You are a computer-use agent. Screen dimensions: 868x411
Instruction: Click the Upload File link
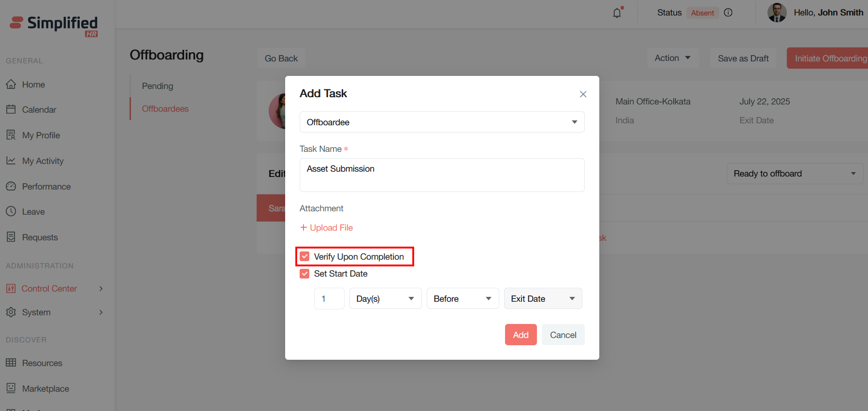(x=327, y=228)
